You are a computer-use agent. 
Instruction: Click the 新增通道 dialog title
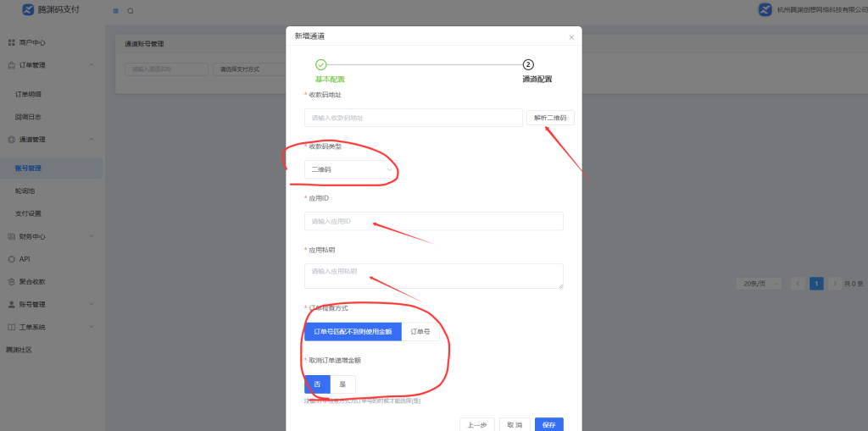[x=309, y=36]
